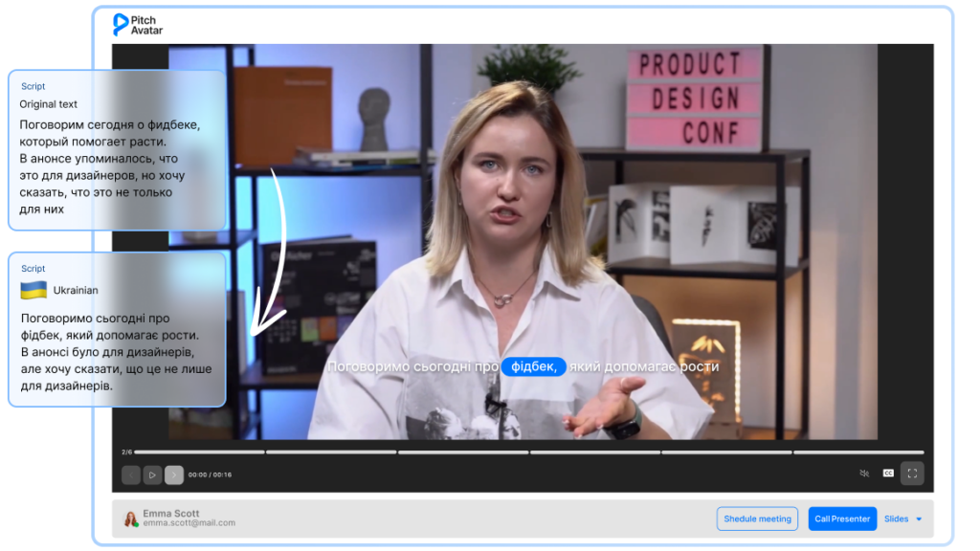Image resolution: width=980 pixels, height=551 pixels.
Task: Open the Slides dropdown
Action: coord(897,518)
